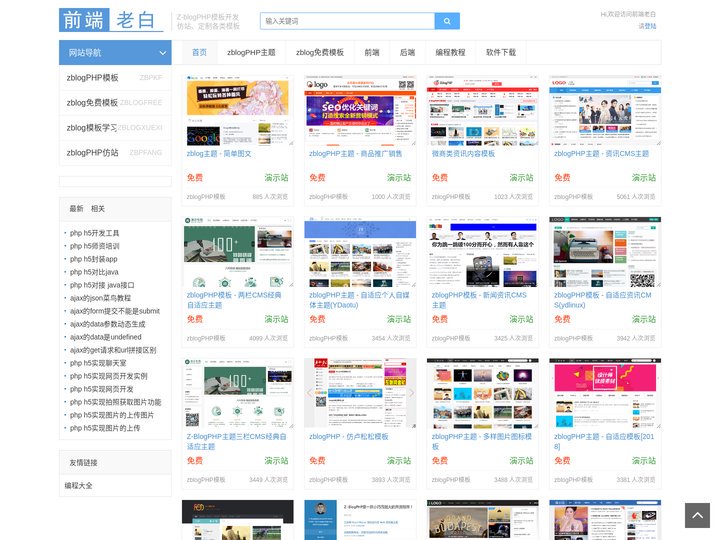Click the 两栏CMS经典自适应主题 title link
This screenshot has width=720, height=540.
[x=234, y=300]
